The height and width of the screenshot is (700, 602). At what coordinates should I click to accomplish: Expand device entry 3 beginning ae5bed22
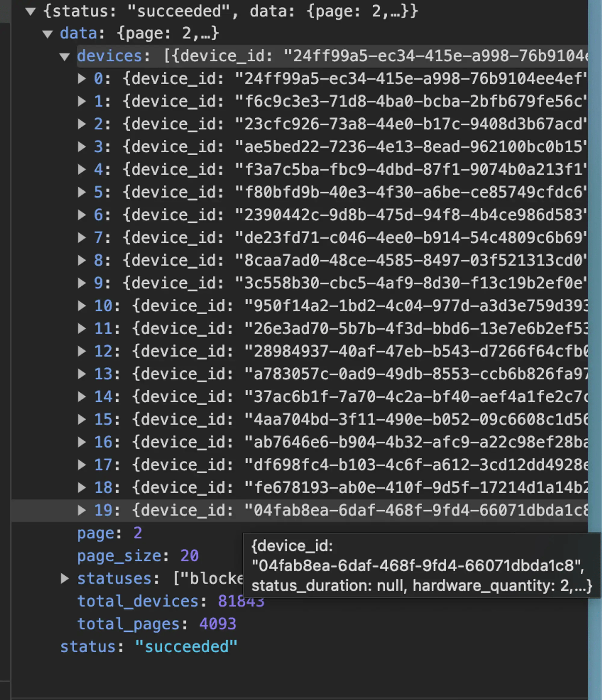(x=82, y=147)
